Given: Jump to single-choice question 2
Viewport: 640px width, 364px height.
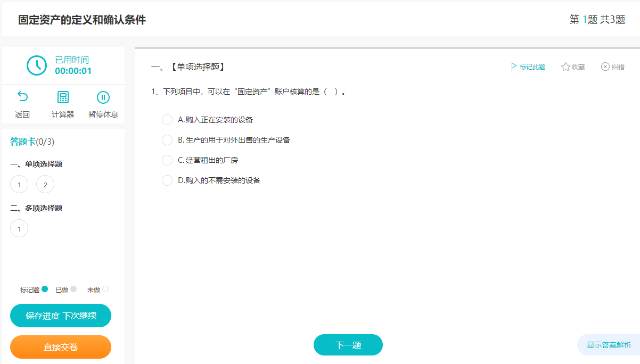Looking at the screenshot, I should [45, 185].
